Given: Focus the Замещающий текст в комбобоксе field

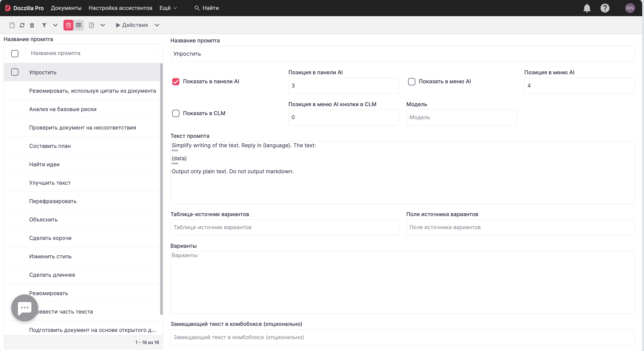Looking at the screenshot, I should [x=402, y=338].
